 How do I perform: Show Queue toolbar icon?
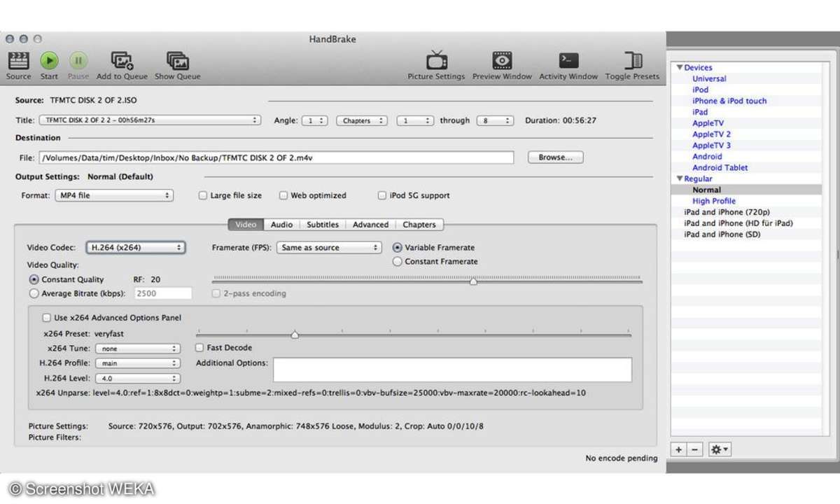[x=177, y=60]
